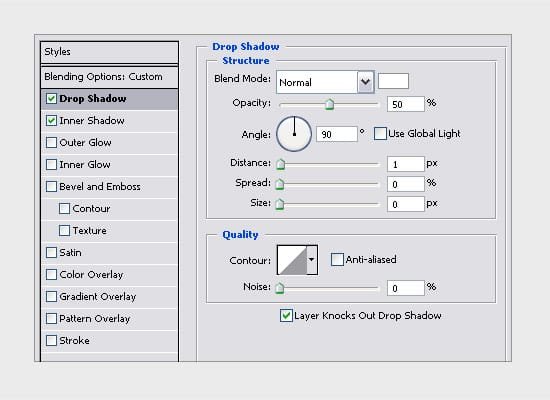
Task: Open the Blend Mode dropdown
Action: (325, 82)
